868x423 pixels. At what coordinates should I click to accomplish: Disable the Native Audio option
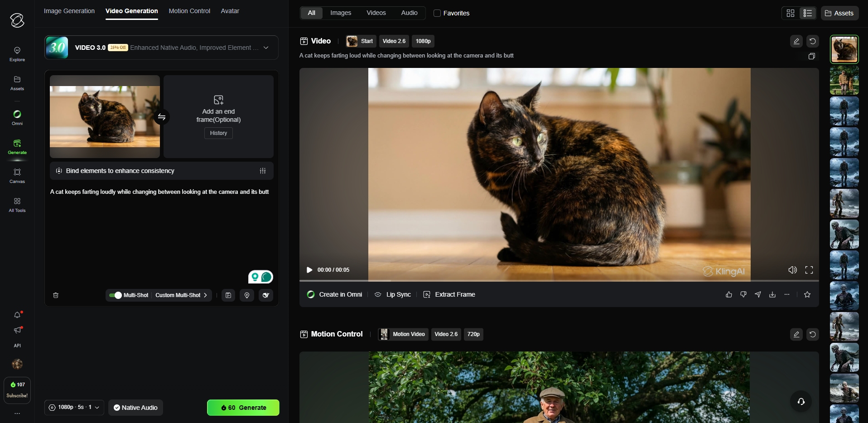135,408
